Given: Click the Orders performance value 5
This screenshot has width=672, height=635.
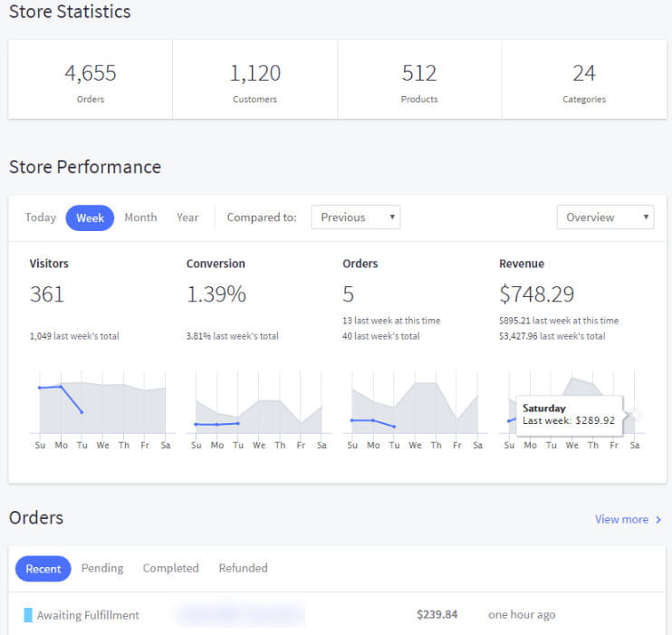Looking at the screenshot, I should (348, 294).
